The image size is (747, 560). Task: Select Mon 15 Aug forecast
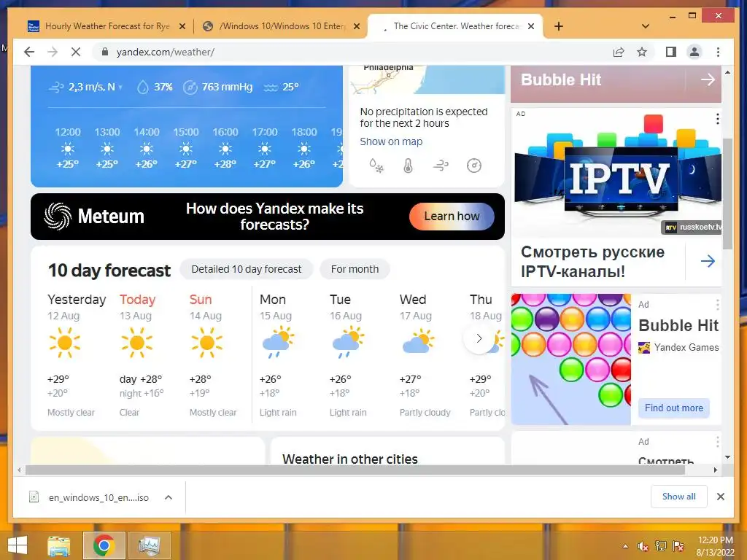(x=278, y=355)
